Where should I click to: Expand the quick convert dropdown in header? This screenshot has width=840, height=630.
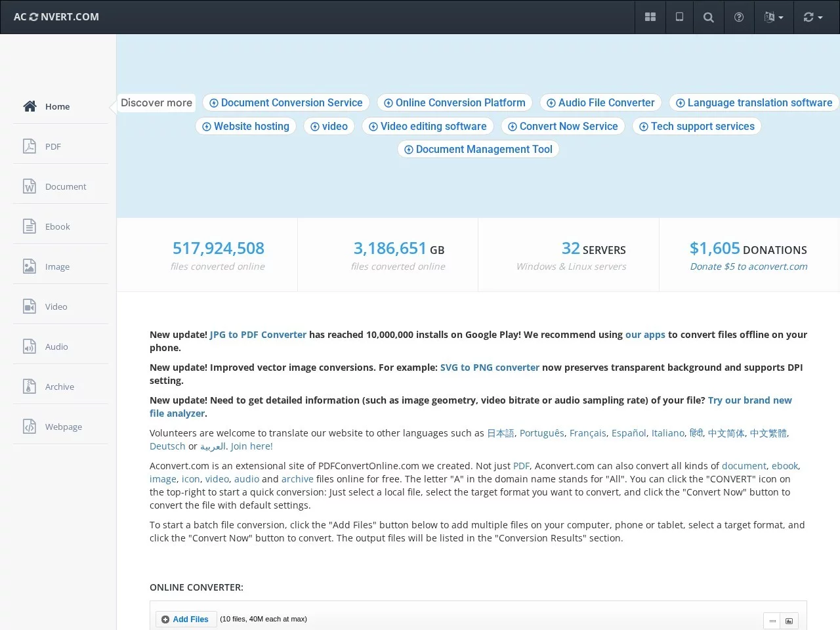[812, 17]
